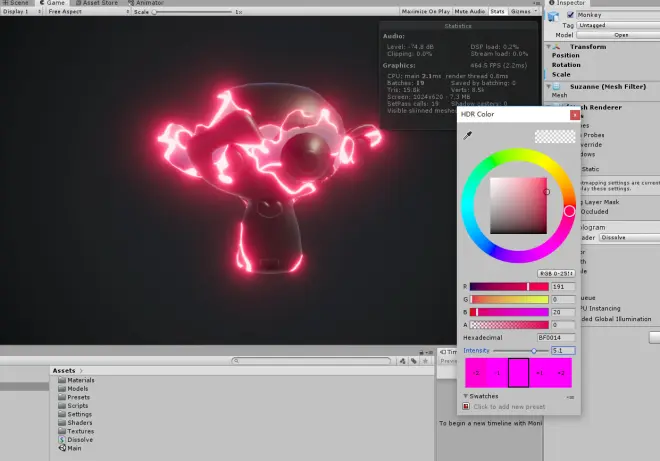660x461 pixels.
Task: Switch to the Animator tab
Action: (x=146, y=3)
